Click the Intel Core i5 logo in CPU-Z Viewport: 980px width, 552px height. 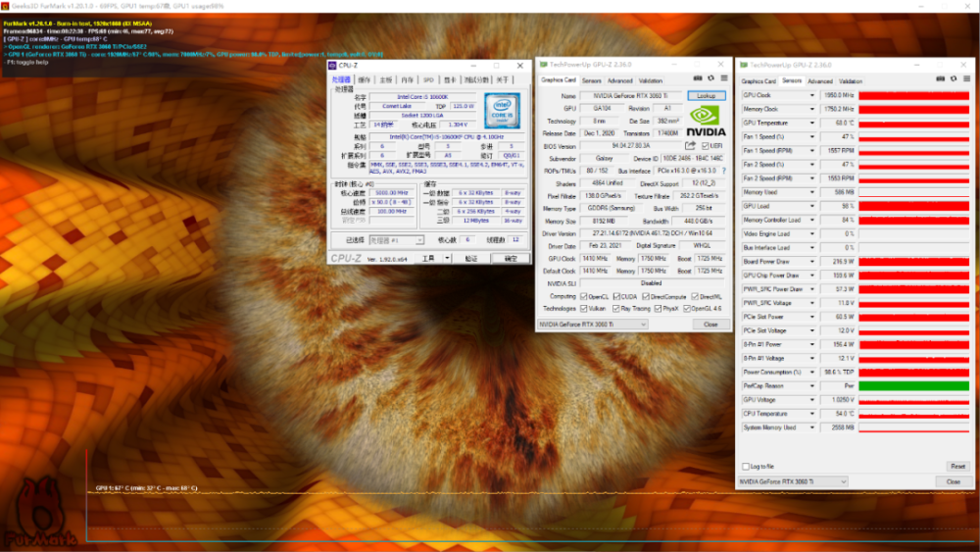502,111
